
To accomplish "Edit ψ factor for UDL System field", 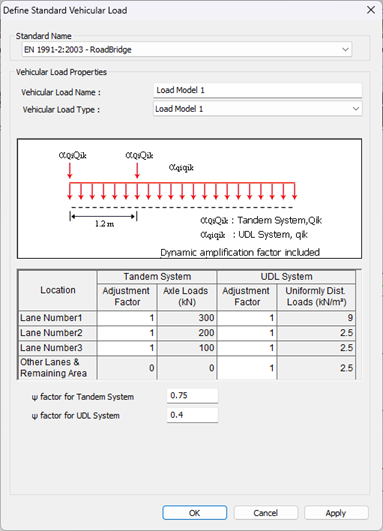I will [192, 415].
